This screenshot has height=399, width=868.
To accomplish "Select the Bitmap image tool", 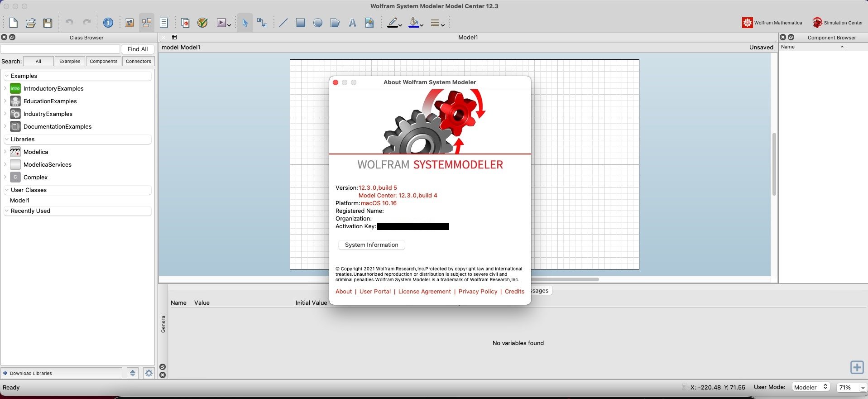I will (369, 23).
